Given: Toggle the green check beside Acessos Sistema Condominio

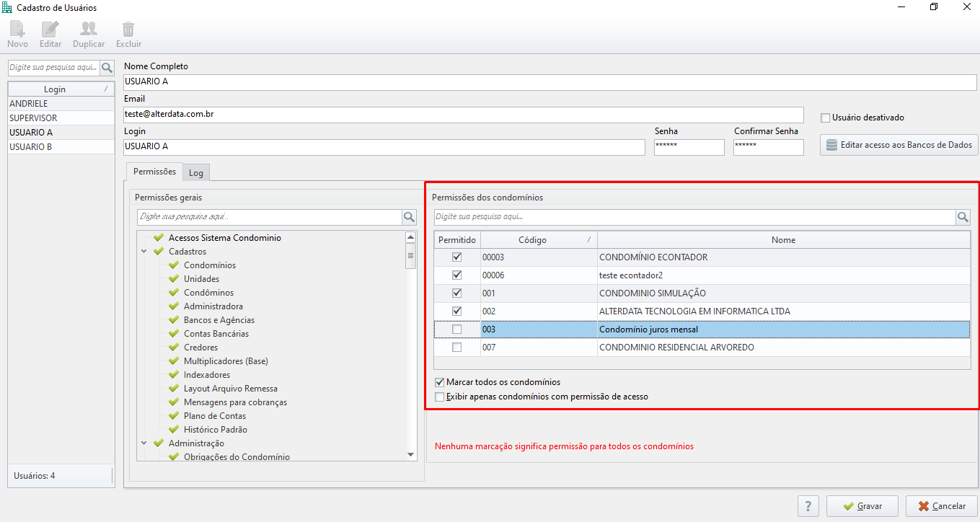Looking at the screenshot, I should (x=159, y=238).
